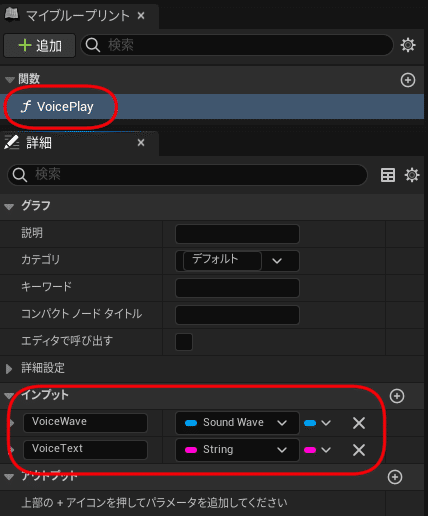This screenshot has width=428, height=516.
Task: Remove the VoiceWave parameter
Action: 359,423
